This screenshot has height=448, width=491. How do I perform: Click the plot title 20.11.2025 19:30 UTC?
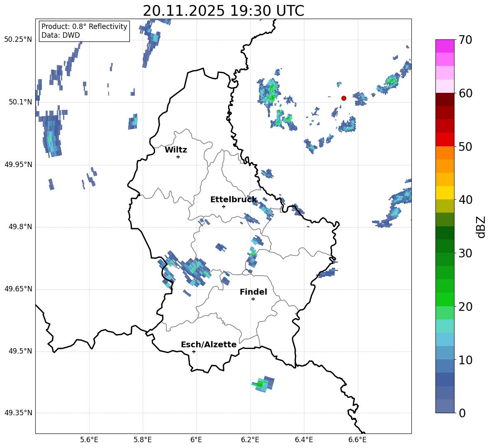223,11
